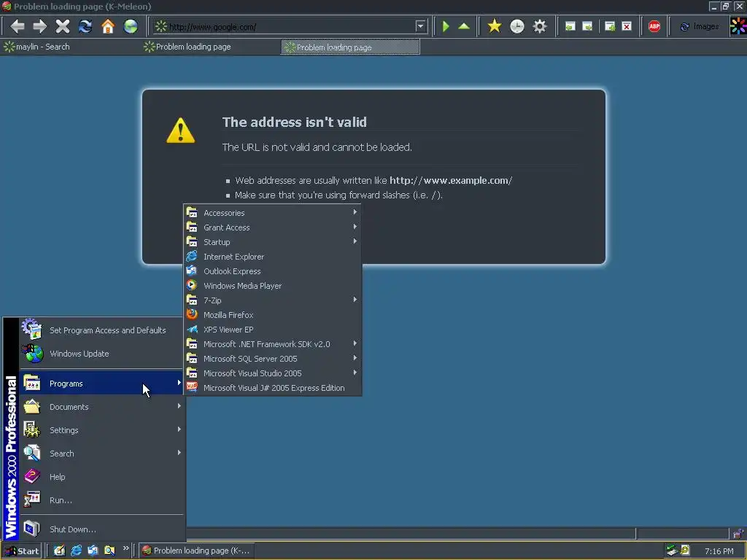747x560 pixels.
Task: Click the magnifier quick launch icon
Action: pos(109,551)
